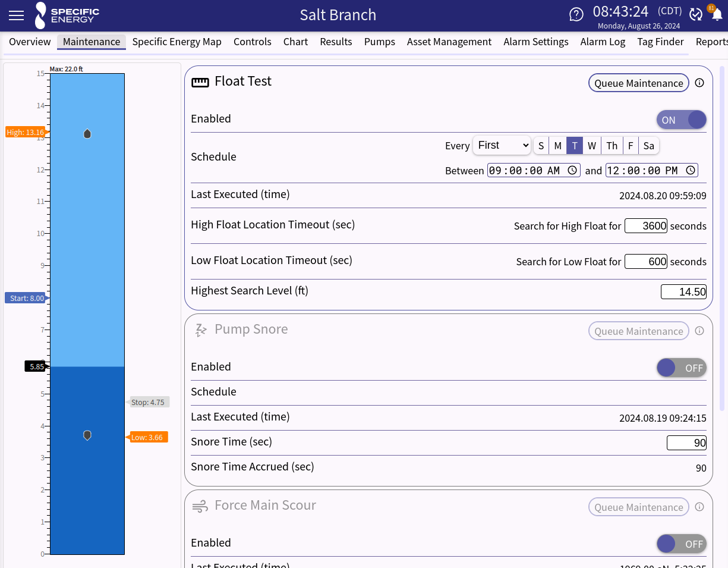Click the Specific Energy logo

[x=67, y=15]
